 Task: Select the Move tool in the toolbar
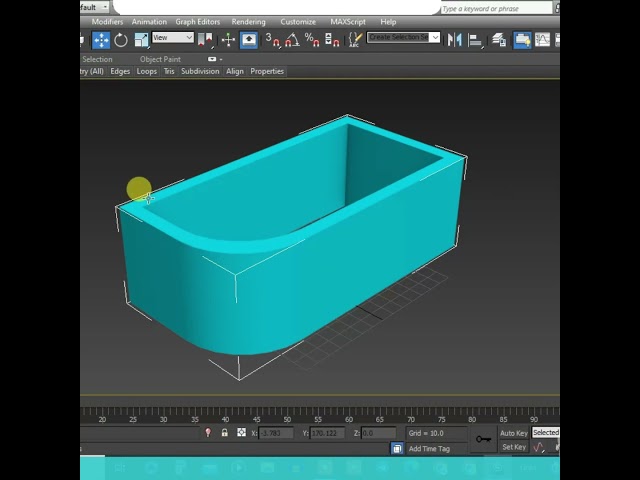coord(101,40)
